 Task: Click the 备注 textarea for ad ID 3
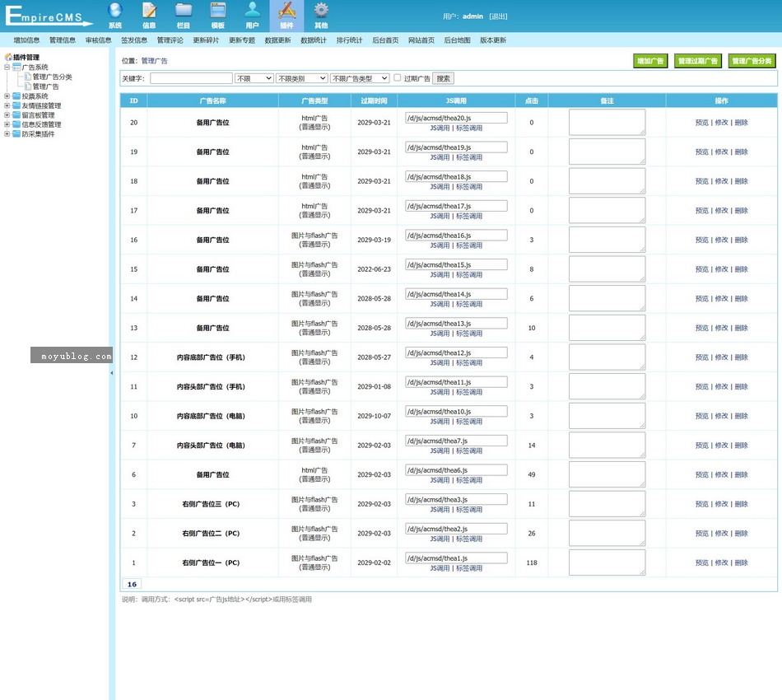(x=607, y=504)
